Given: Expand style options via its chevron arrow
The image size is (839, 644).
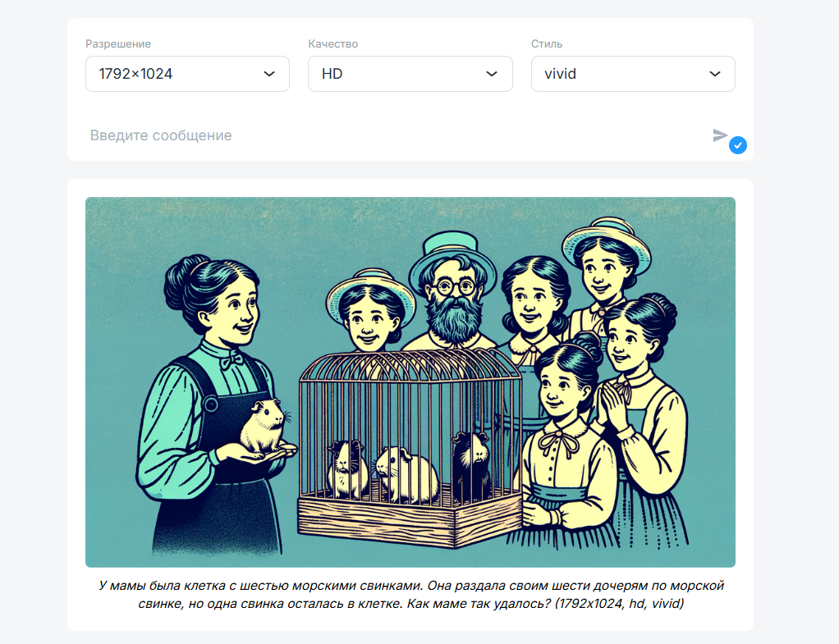Looking at the screenshot, I should tap(715, 74).
